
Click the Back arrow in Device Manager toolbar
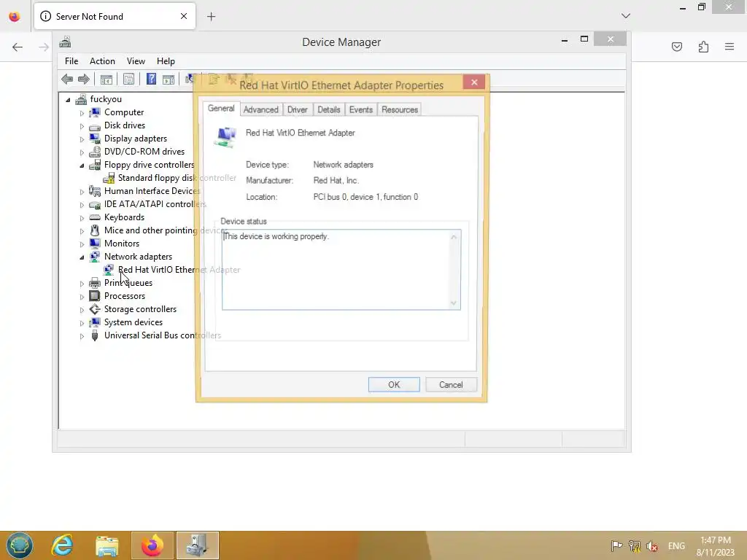[67, 79]
